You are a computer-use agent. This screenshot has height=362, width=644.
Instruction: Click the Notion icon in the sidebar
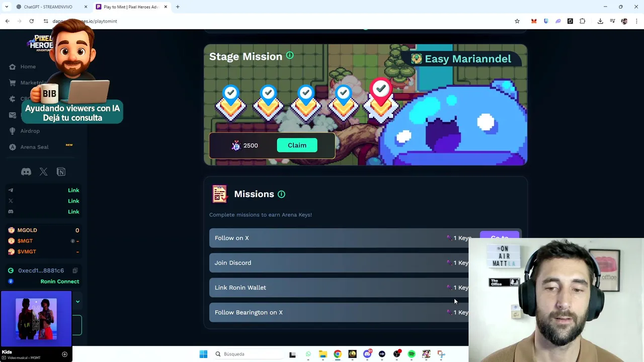click(61, 171)
